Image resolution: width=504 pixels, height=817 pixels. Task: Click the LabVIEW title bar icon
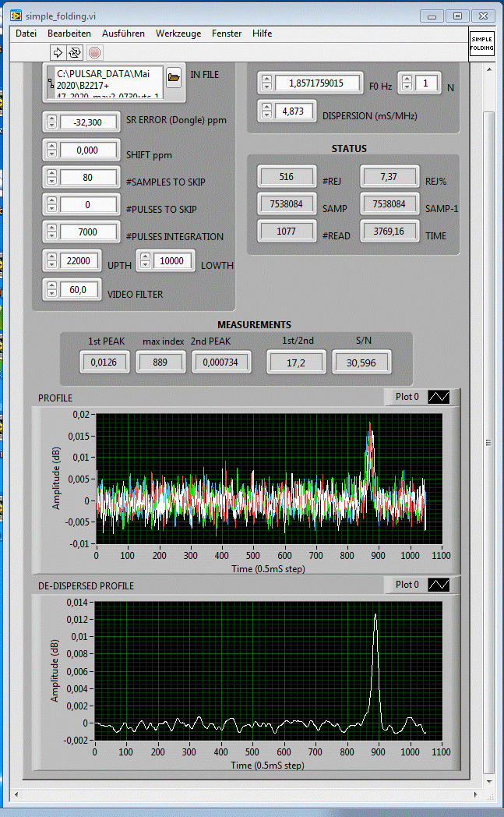point(16,16)
